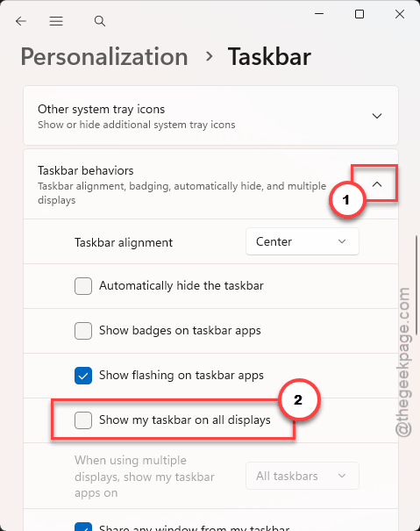Open the Taskbar alignment Center dropdown
The height and width of the screenshot is (531, 420).
point(303,241)
